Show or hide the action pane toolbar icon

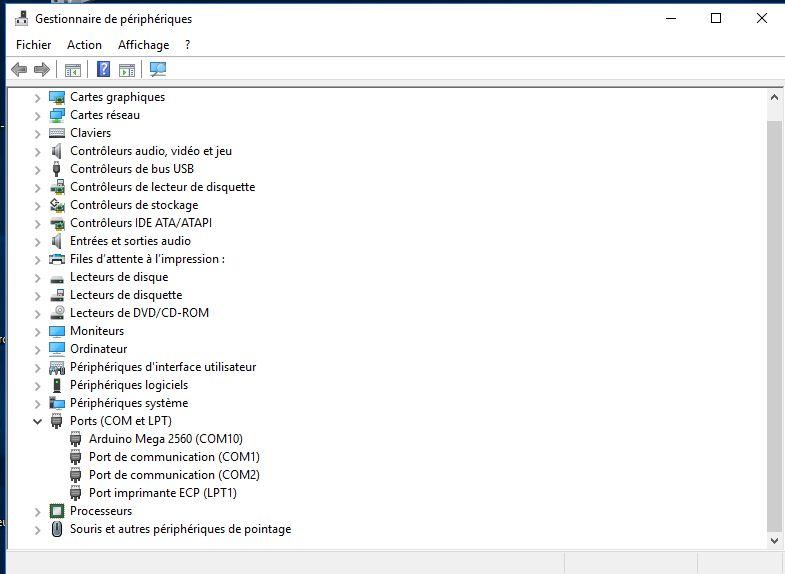(x=127, y=70)
